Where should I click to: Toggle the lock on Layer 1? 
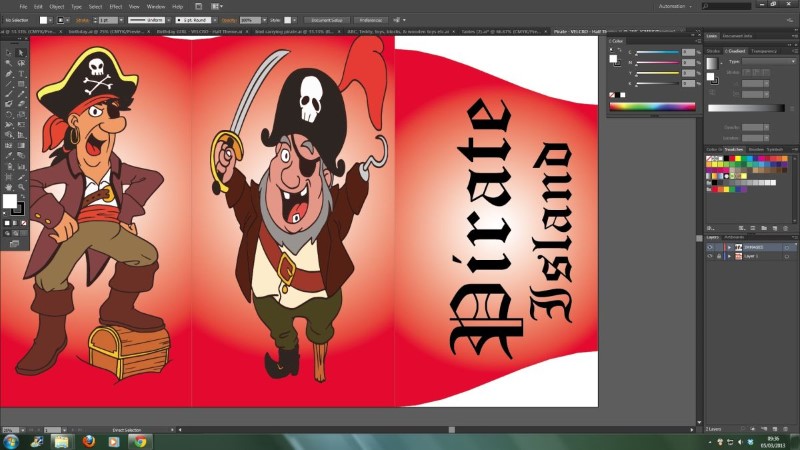click(719, 256)
